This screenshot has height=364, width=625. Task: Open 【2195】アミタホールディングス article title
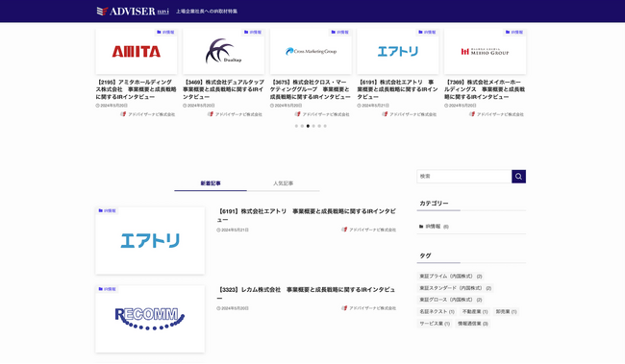pyautogui.click(x=136, y=89)
